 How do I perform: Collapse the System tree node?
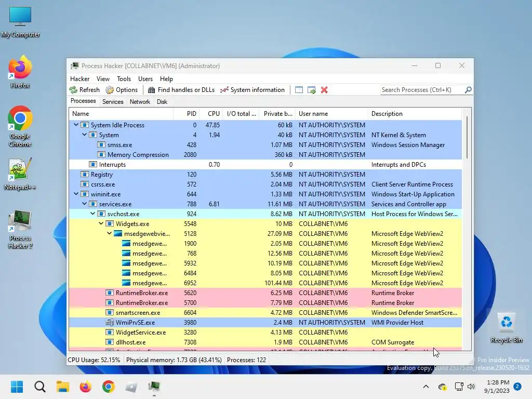click(85, 135)
